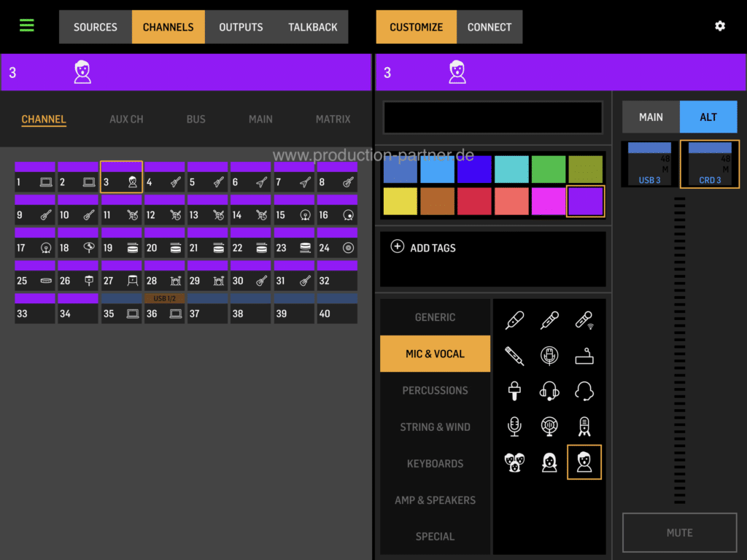
Task: Open the KEYBOARDS icon category
Action: [x=435, y=463]
